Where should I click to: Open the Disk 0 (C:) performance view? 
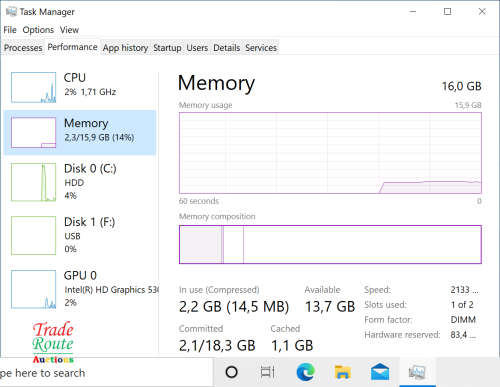pos(80,182)
